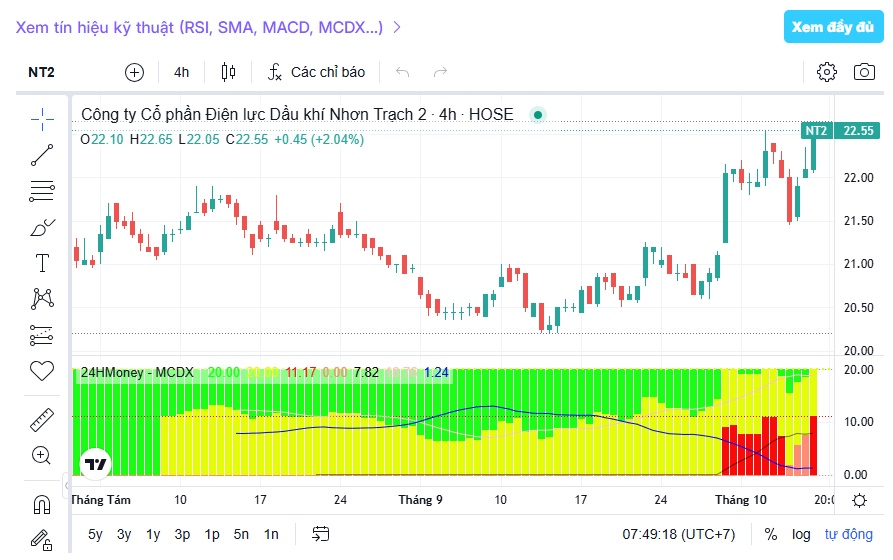Screen dimensions: 893x560
Task: Set time range to 1n
Action: 271,534
